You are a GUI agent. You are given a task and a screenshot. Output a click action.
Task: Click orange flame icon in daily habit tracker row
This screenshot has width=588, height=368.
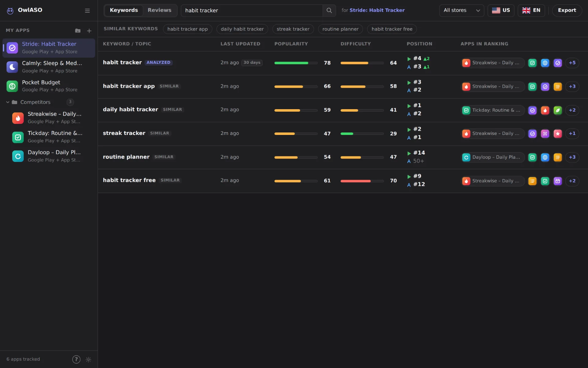545,110
